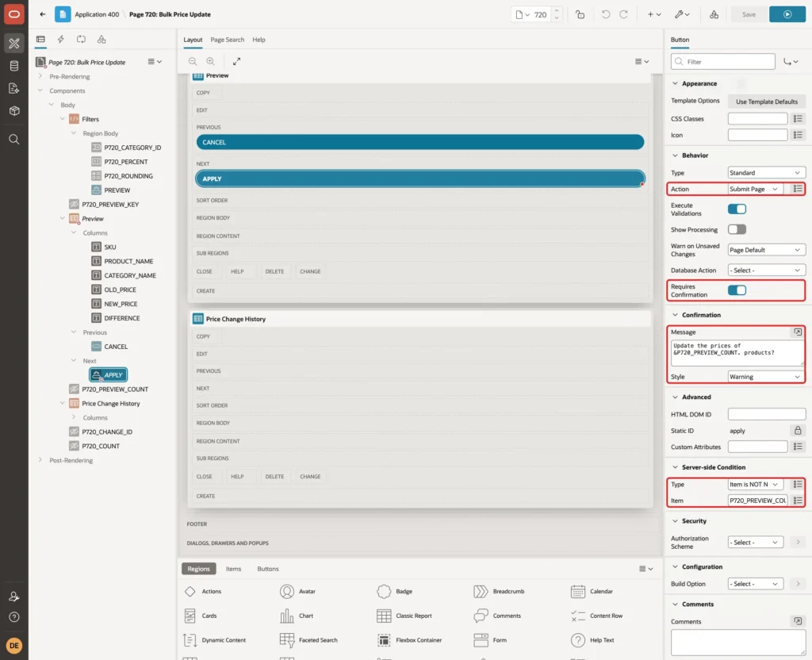Click the page lock icon in toolbar
This screenshot has height=660, width=812.
coord(580,14)
